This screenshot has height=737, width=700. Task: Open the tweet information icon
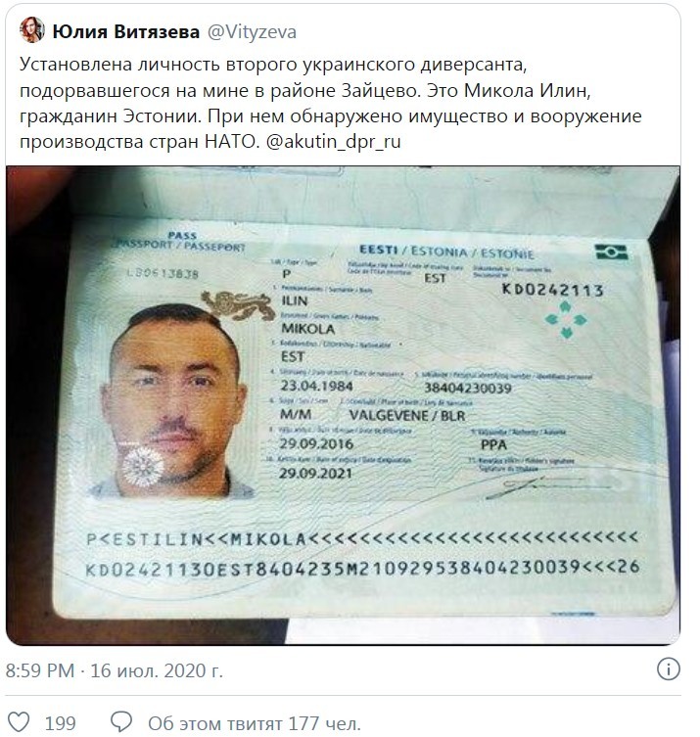coord(668,668)
